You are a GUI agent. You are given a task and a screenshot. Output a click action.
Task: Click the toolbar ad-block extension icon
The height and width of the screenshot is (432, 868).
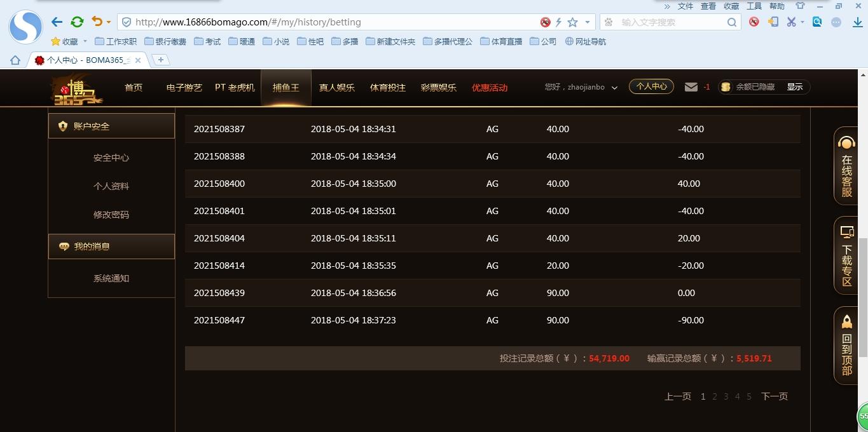[x=754, y=22]
